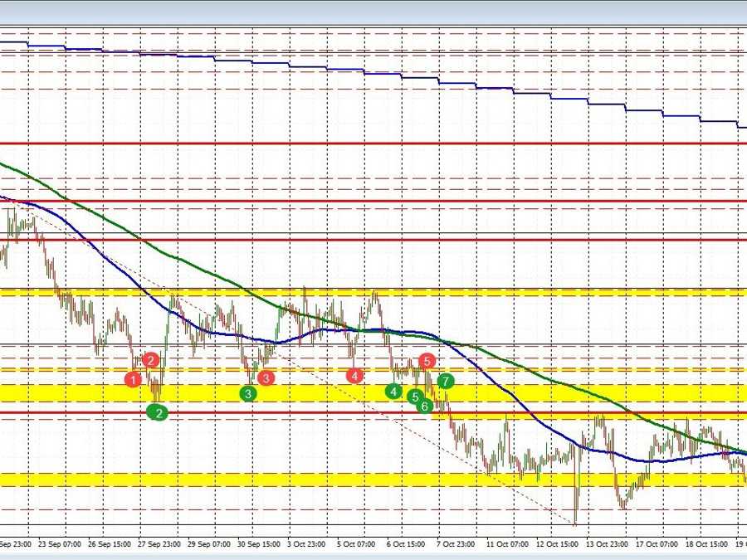747x560 pixels.
Task: Select the green marker numbered 3
Action: click(247, 394)
